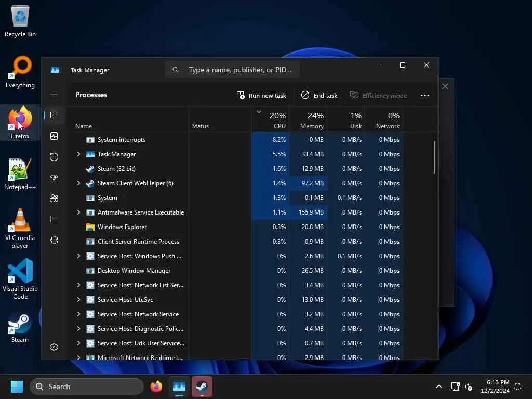Select the Visual Studio Code desktop shortcut

[x=20, y=279]
